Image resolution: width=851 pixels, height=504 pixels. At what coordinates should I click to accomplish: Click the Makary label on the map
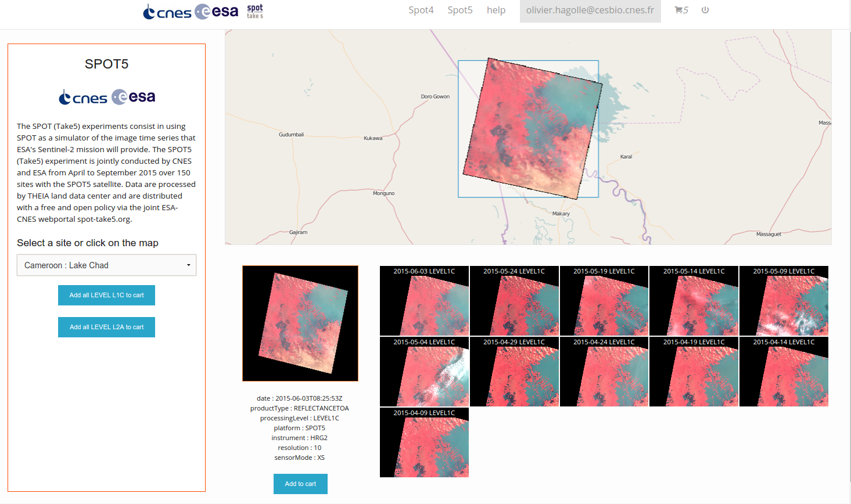(x=561, y=213)
